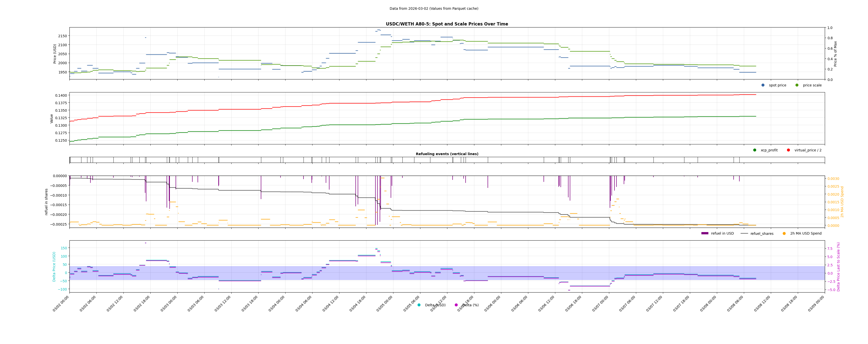
Task: Click the Price (USD) y-axis label
Action: pyautogui.click(x=55, y=53)
